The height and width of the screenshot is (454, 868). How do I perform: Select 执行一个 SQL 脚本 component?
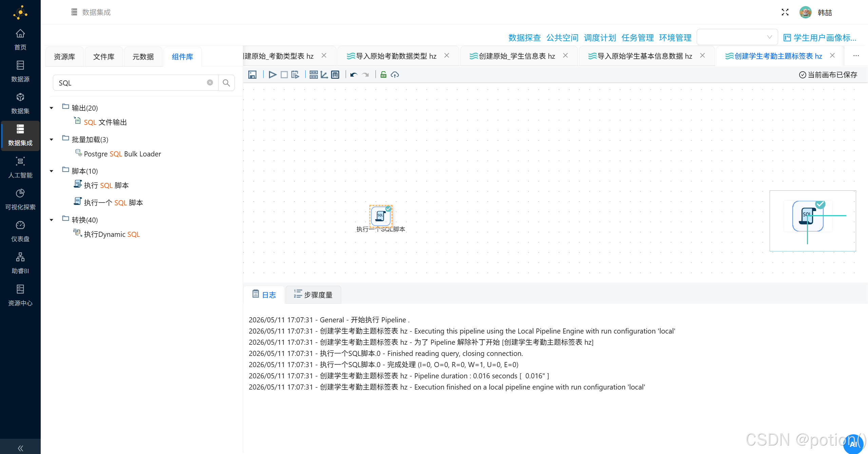[109, 203]
